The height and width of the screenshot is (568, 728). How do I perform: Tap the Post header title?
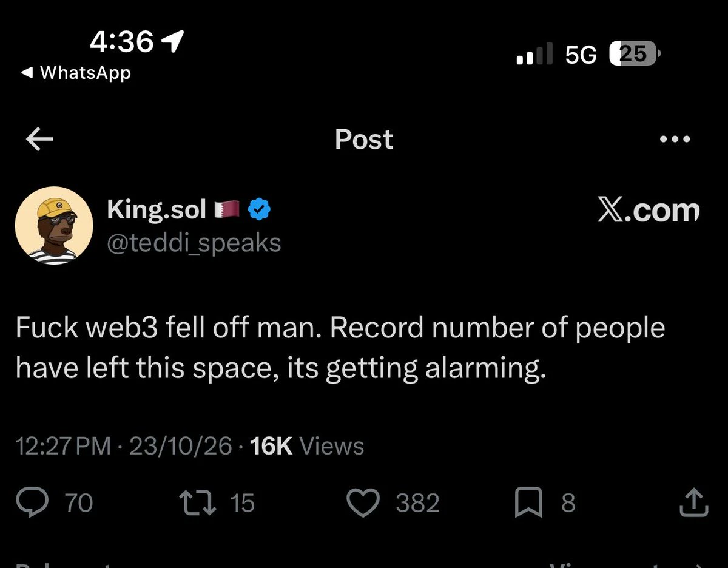(x=364, y=140)
